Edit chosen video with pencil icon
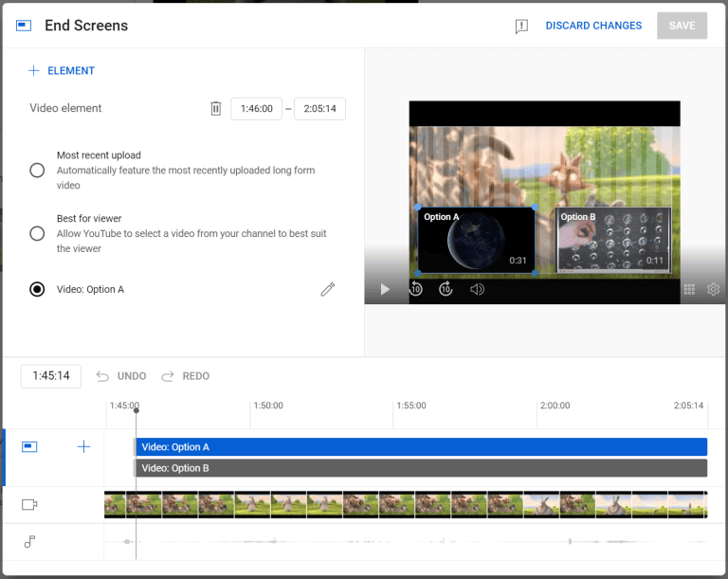Viewport: 728px width, 579px height. pyautogui.click(x=327, y=289)
